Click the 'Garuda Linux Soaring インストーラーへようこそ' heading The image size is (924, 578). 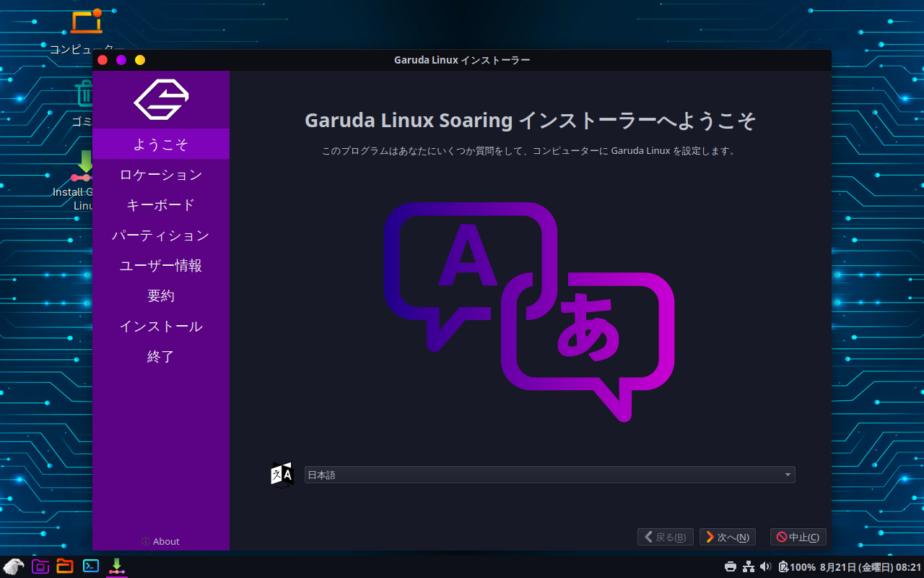click(531, 120)
